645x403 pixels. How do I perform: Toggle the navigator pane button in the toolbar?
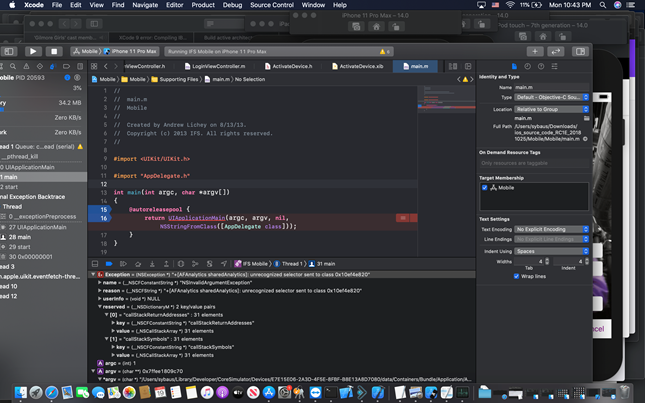(x=9, y=51)
